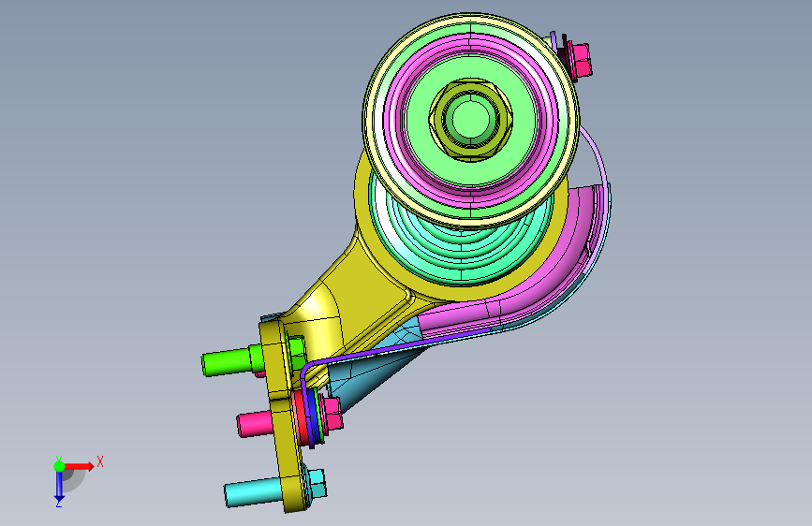812x526 pixels.
Task: Select the pink stud on mounting plate
Action: 255,424
